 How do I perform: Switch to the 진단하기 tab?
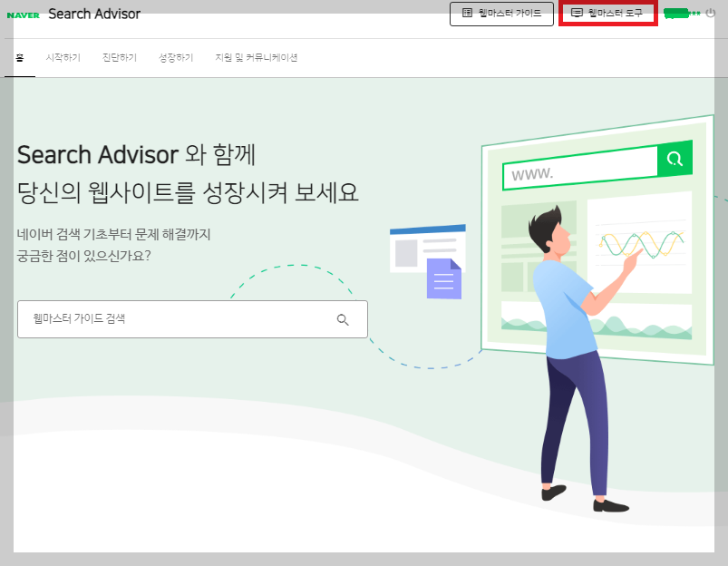120,58
